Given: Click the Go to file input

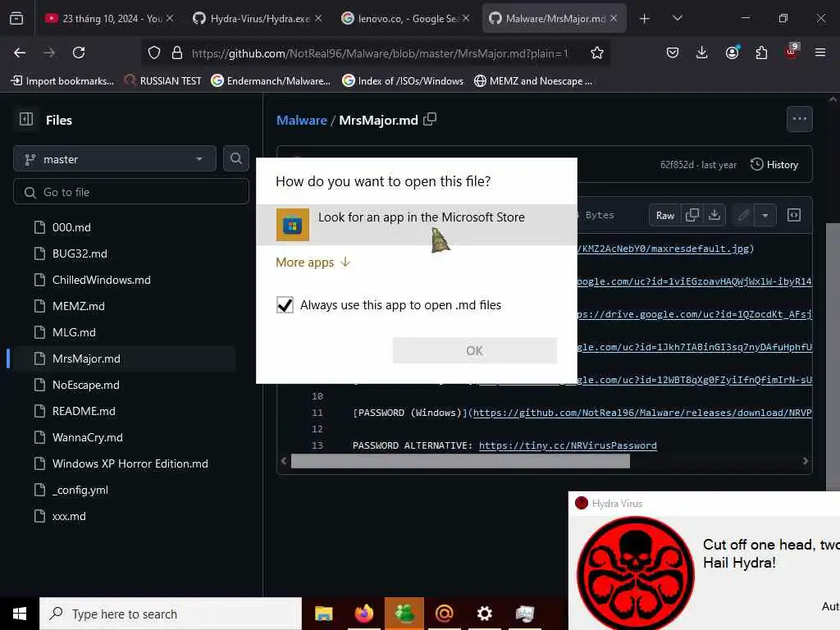Looking at the screenshot, I should (x=131, y=192).
